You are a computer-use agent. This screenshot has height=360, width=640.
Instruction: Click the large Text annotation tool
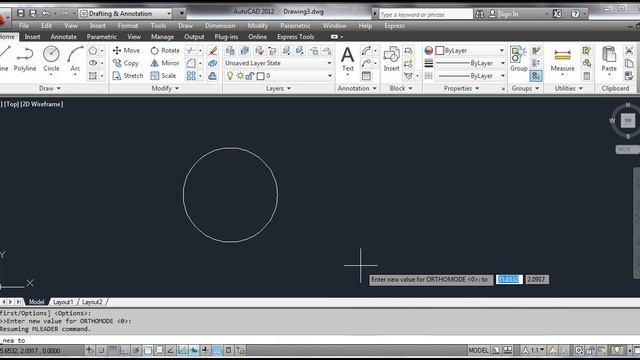[x=347, y=59]
